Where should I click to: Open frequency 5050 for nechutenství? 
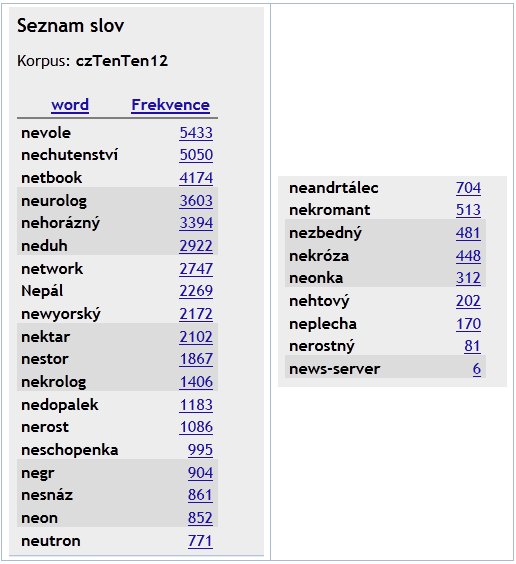[196, 155]
